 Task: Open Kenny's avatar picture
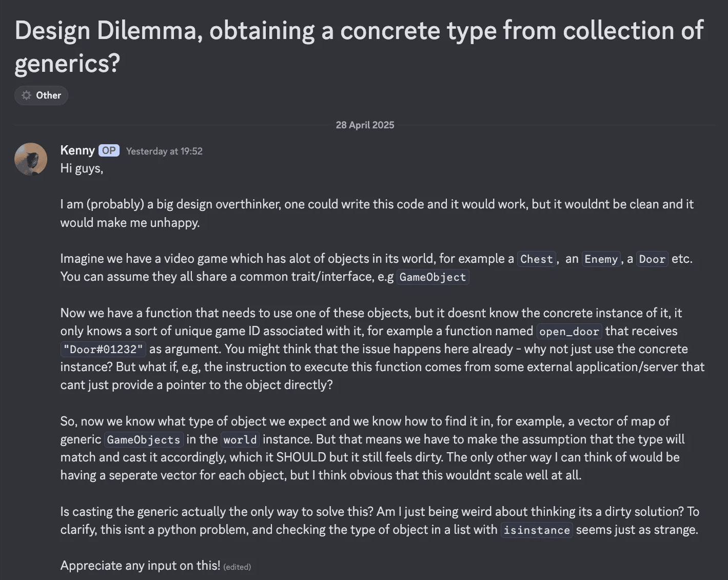click(x=31, y=159)
